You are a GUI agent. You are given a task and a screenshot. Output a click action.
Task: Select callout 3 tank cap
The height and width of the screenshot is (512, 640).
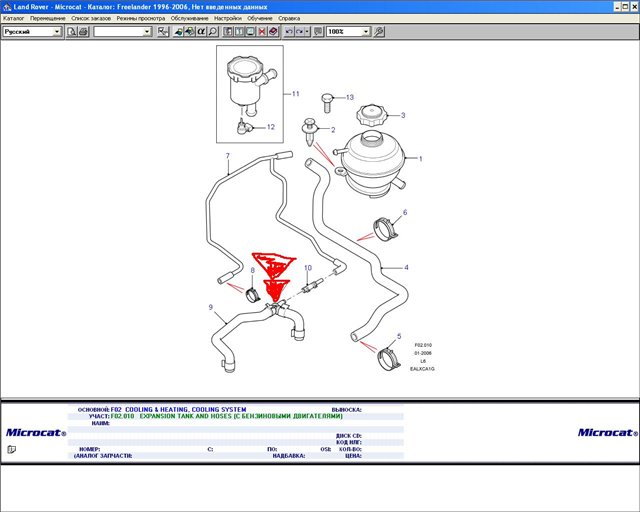[x=403, y=115]
